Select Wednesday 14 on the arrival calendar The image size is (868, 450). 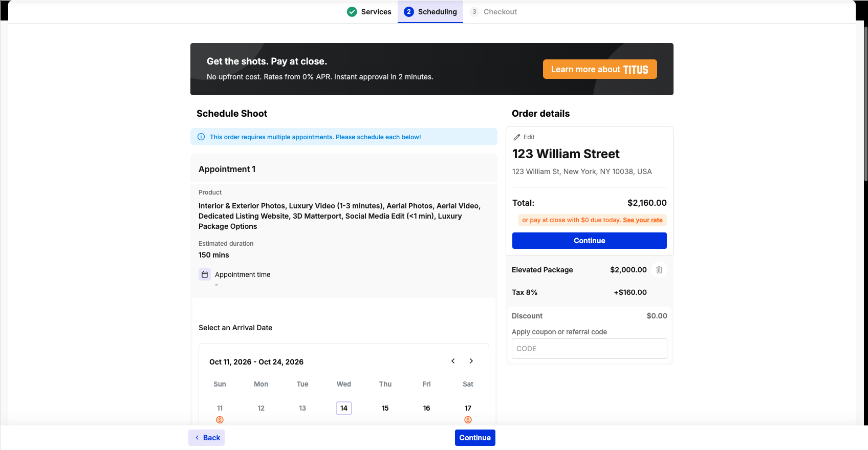(x=344, y=408)
